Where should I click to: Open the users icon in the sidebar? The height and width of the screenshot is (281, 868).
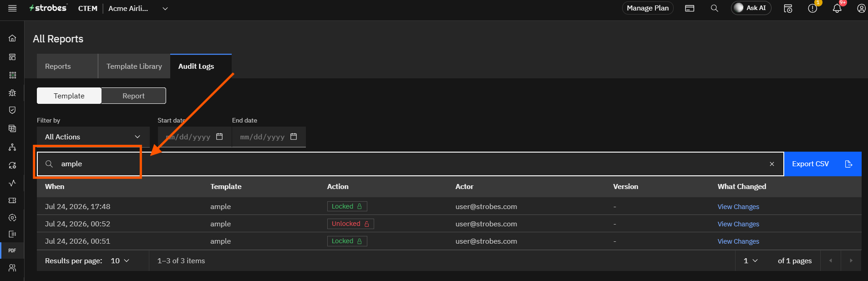12,268
